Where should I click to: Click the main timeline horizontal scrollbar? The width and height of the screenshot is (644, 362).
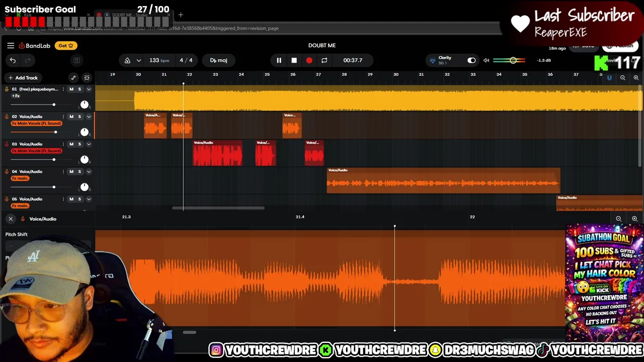[x=218, y=208]
